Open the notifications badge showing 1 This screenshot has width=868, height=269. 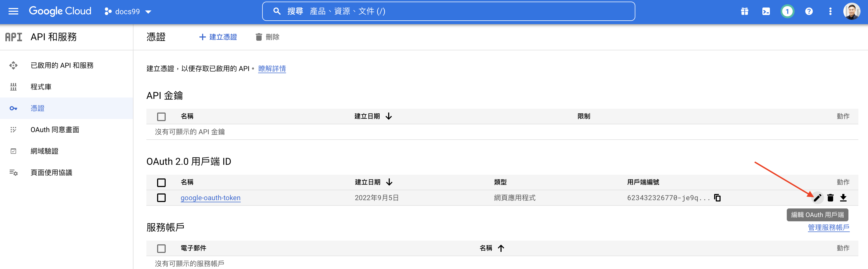point(787,12)
